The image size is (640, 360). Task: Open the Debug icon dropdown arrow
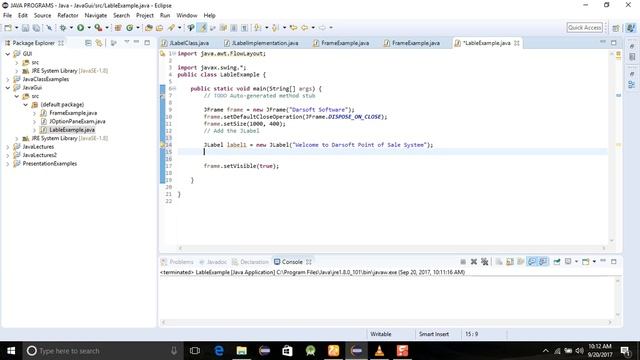[71, 28]
